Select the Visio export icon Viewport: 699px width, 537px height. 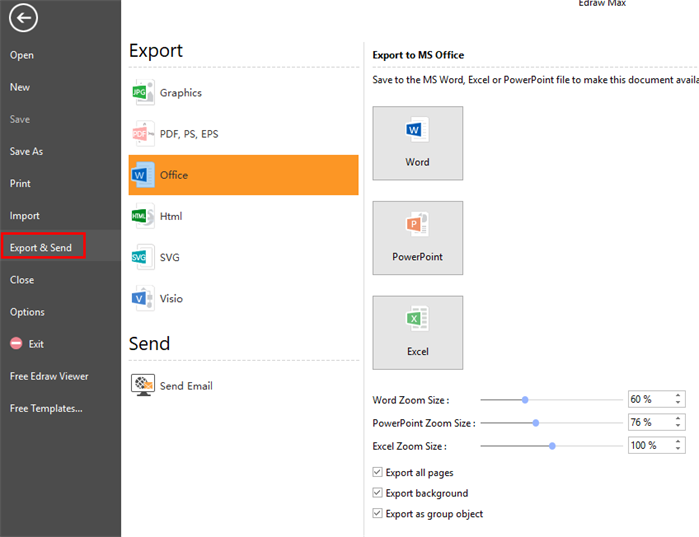[x=144, y=298]
